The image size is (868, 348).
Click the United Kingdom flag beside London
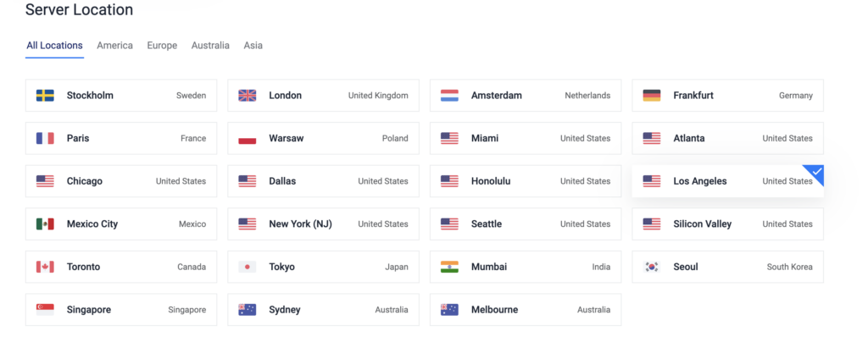[x=248, y=96]
